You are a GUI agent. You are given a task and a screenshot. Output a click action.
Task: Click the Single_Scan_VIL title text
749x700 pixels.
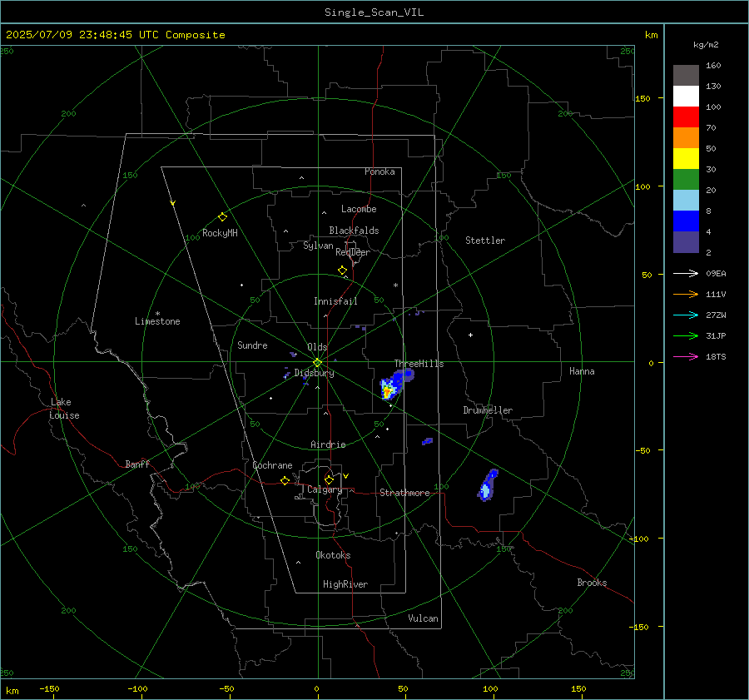click(x=374, y=12)
